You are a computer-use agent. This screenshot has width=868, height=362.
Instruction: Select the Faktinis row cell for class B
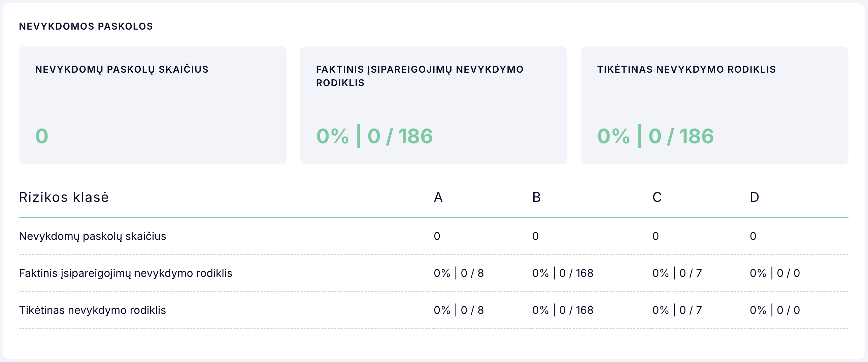pyautogui.click(x=563, y=273)
